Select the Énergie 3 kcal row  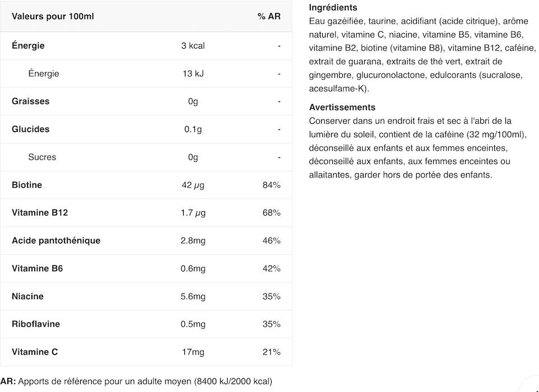[x=146, y=46]
